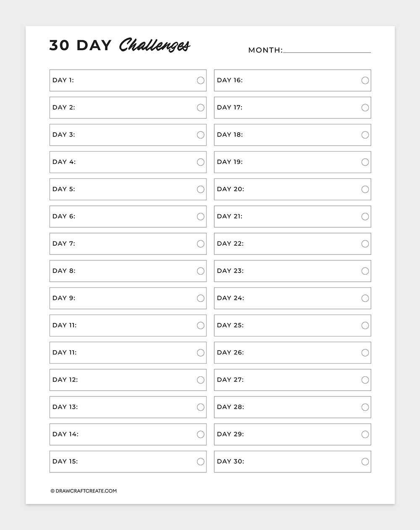Toggle the Day 12 circle
420x530 pixels.
pyautogui.click(x=201, y=380)
